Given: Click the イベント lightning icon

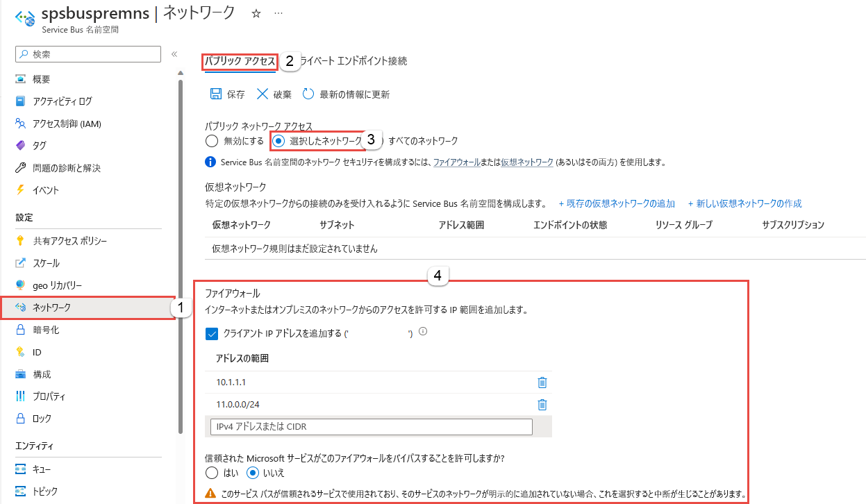Looking at the screenshot, I should pos(21,190).
